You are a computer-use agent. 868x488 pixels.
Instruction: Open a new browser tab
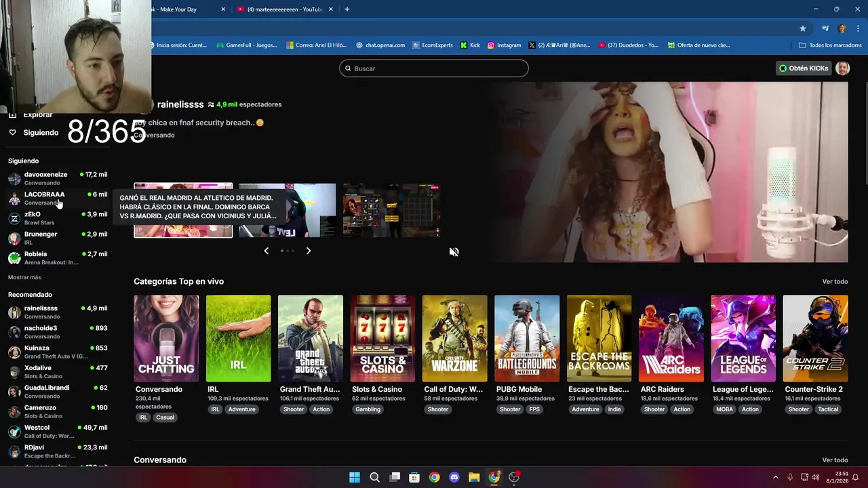click(x=347, y=9)
